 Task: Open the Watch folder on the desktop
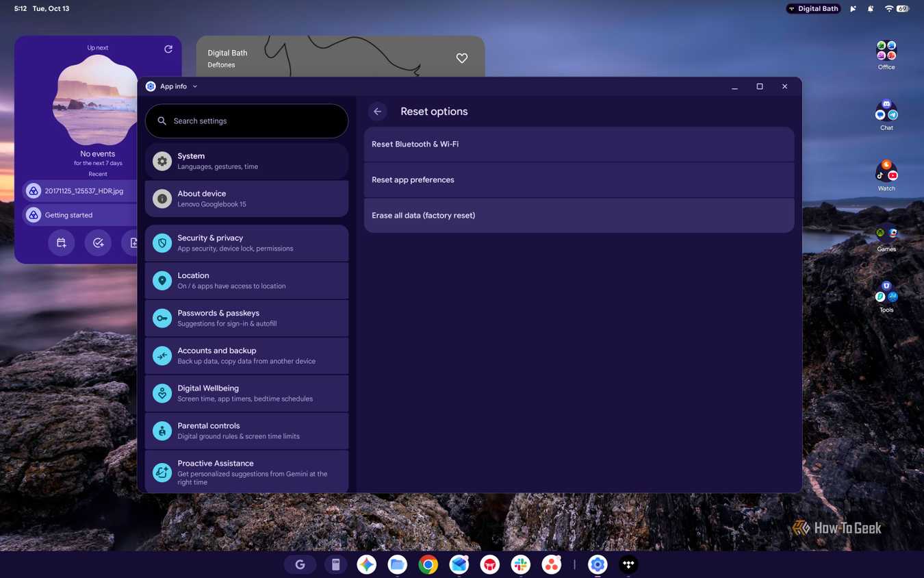pyautogui.click(x=886, y=176)
